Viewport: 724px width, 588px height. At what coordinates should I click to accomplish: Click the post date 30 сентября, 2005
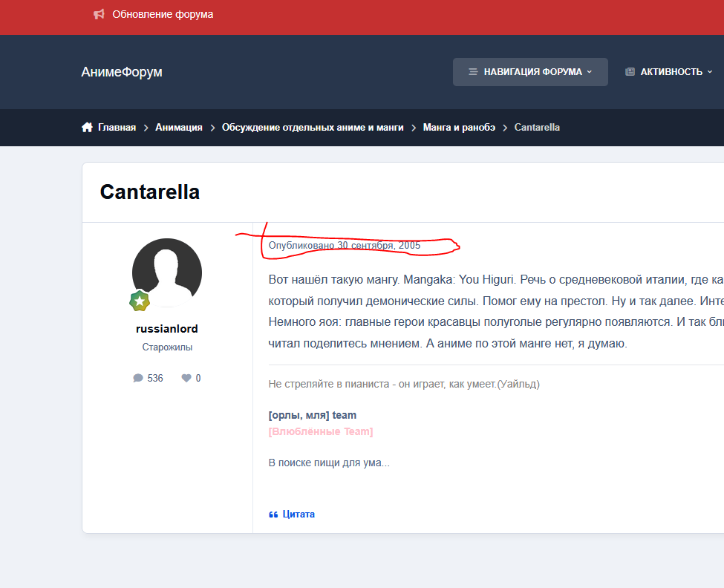point(379,245)
